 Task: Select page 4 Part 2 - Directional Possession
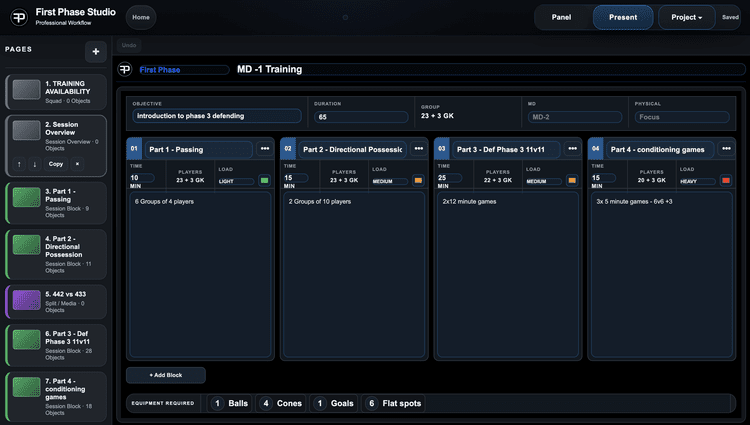(x=56, y=254)
